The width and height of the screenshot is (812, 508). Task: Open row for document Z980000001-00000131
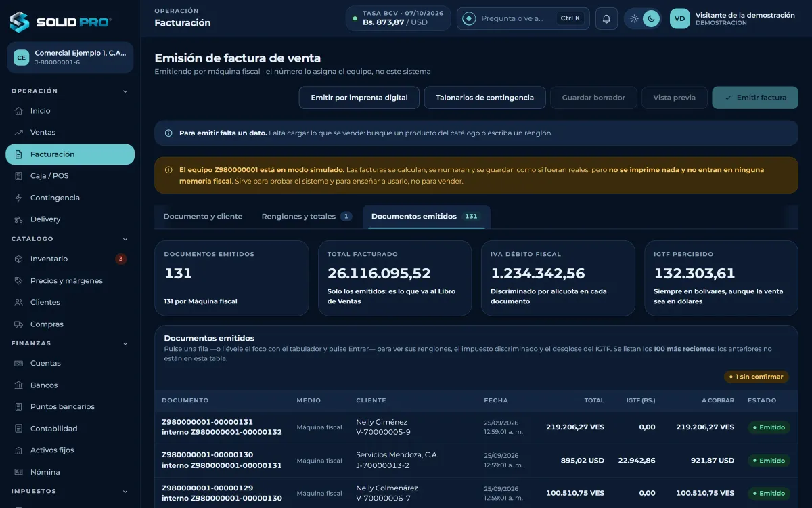pyautogui.click(x=476, y=427)
